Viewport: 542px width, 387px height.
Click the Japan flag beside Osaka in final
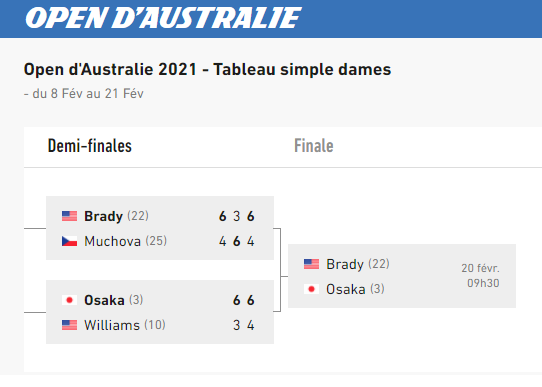click(311, 289)
